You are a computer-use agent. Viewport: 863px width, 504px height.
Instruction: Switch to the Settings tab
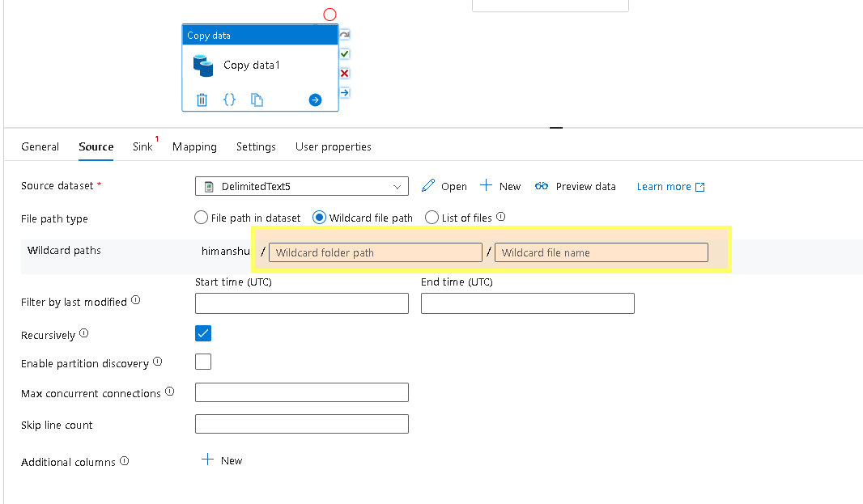coord(256,147)
